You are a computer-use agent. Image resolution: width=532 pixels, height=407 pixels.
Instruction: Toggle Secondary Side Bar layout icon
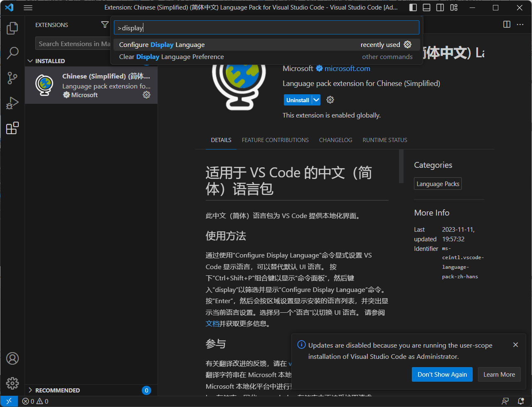click(440, 7)
